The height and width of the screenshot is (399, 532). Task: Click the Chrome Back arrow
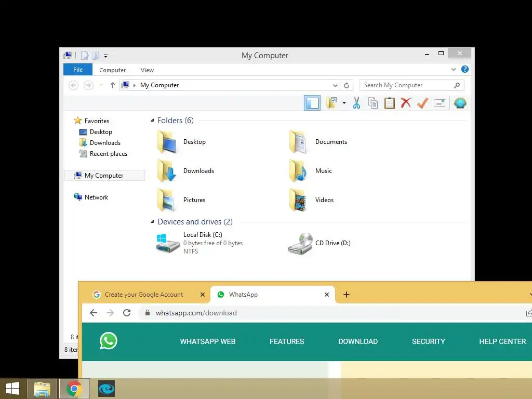click(94, 313)
